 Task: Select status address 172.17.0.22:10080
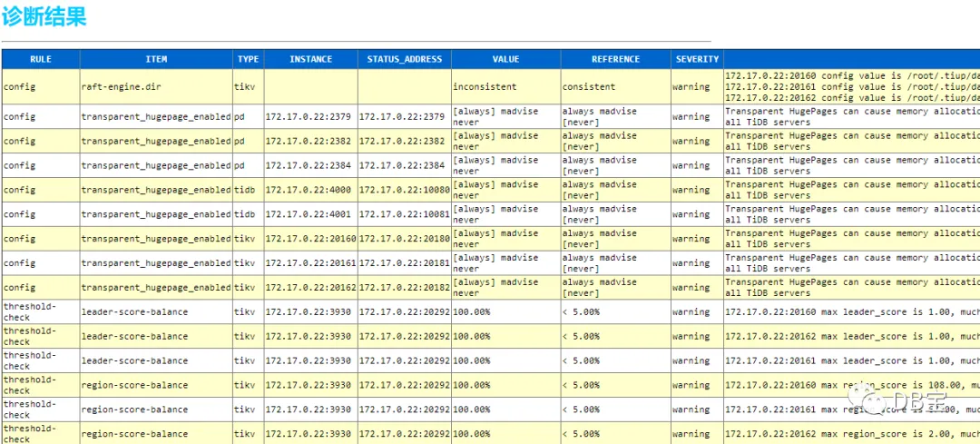point(405,190)
